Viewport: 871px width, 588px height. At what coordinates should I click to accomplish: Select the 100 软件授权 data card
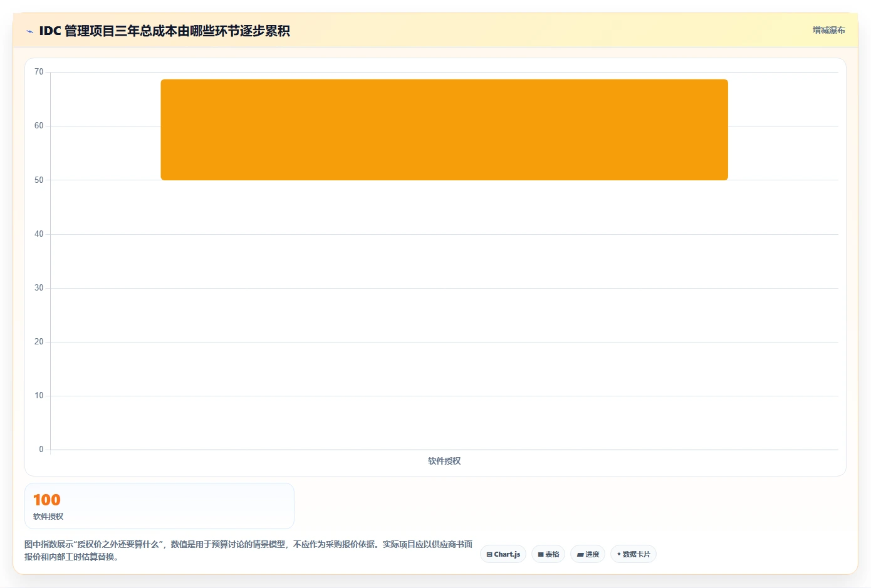tap(159, 506)
